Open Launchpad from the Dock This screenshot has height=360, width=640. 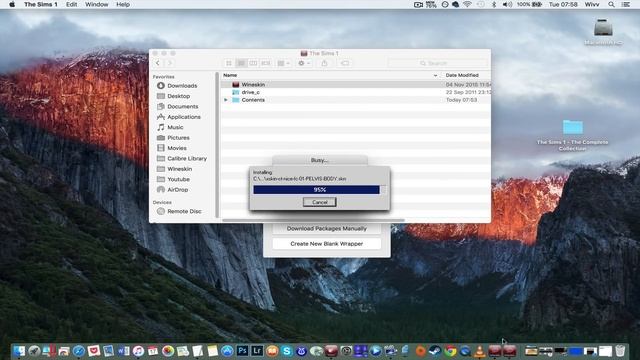pyautogui.click(x=34, y=351)
